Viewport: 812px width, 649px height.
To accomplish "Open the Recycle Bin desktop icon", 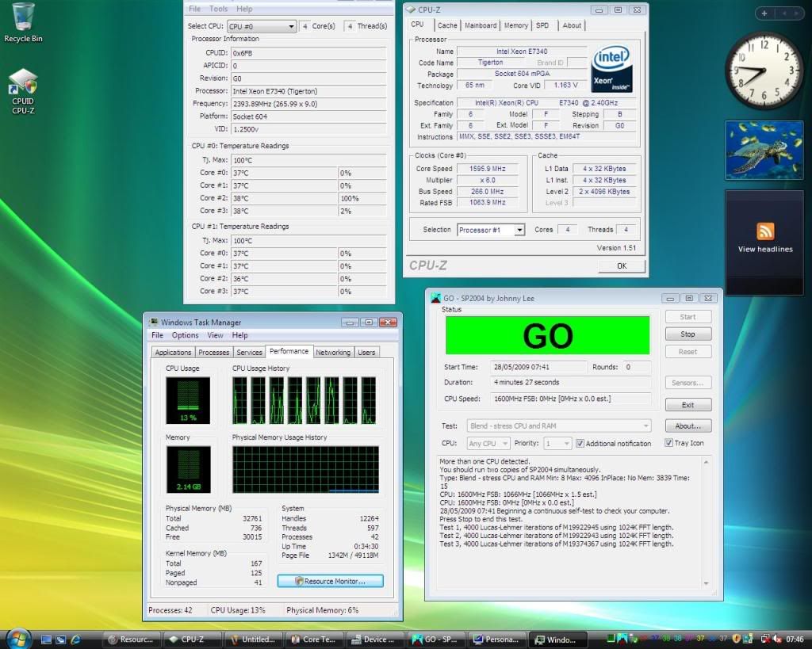I will pos(23,23).
